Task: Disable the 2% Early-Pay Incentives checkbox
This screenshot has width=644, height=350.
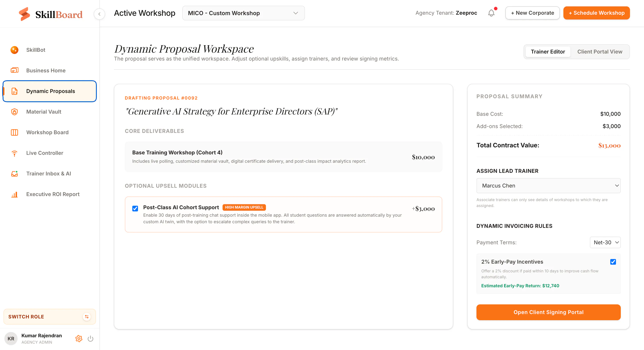Action: pos(613,262)
